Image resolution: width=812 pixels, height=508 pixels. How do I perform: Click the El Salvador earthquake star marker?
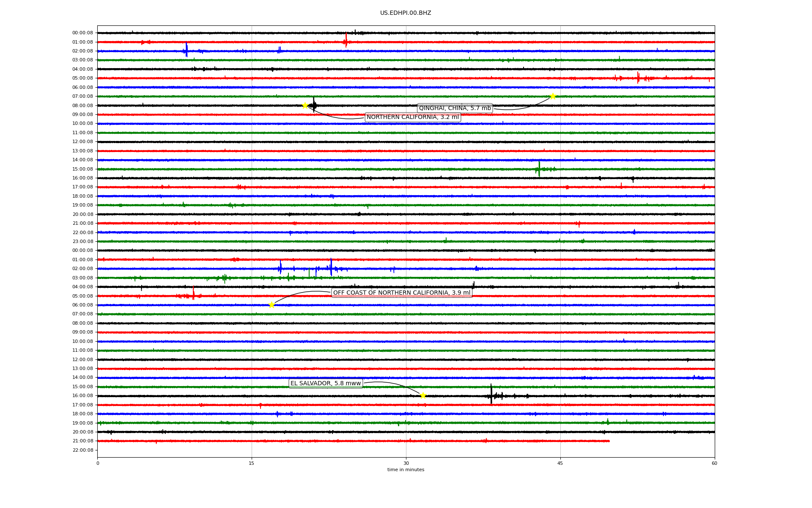click(x=422, y=395)
